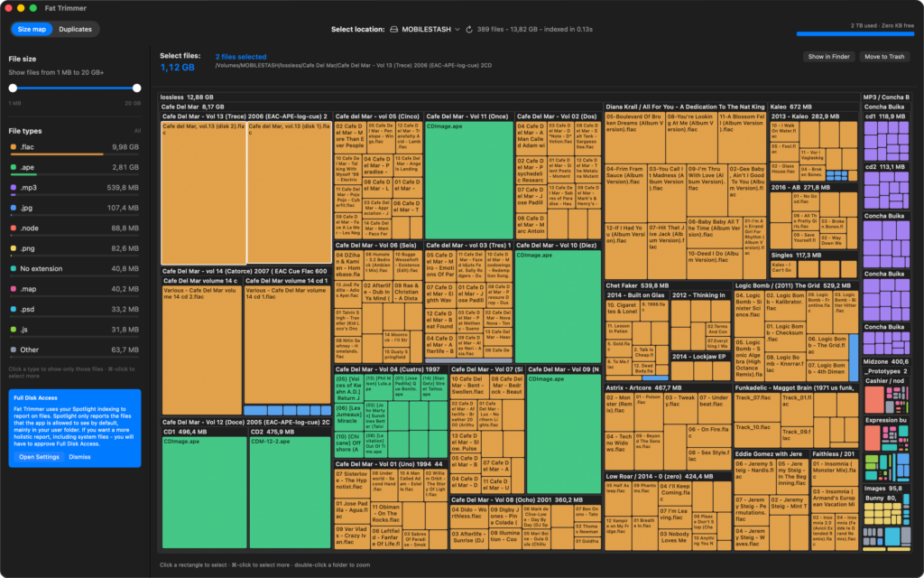Select CDImage.ape block in CD1 folder
This screenshot has height=578, width=924.
[x=205, y=493]
